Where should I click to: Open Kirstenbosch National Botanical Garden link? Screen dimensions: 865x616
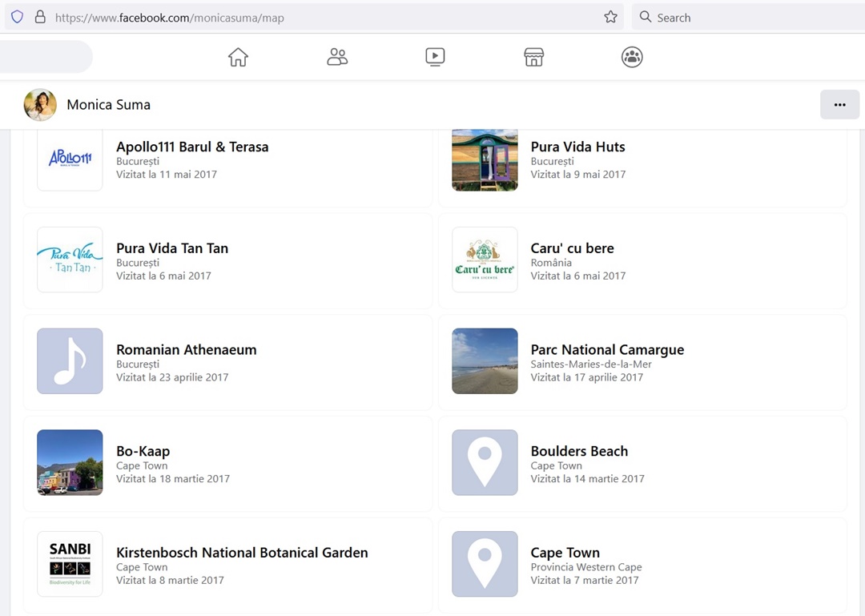click(x=242, y=553)
